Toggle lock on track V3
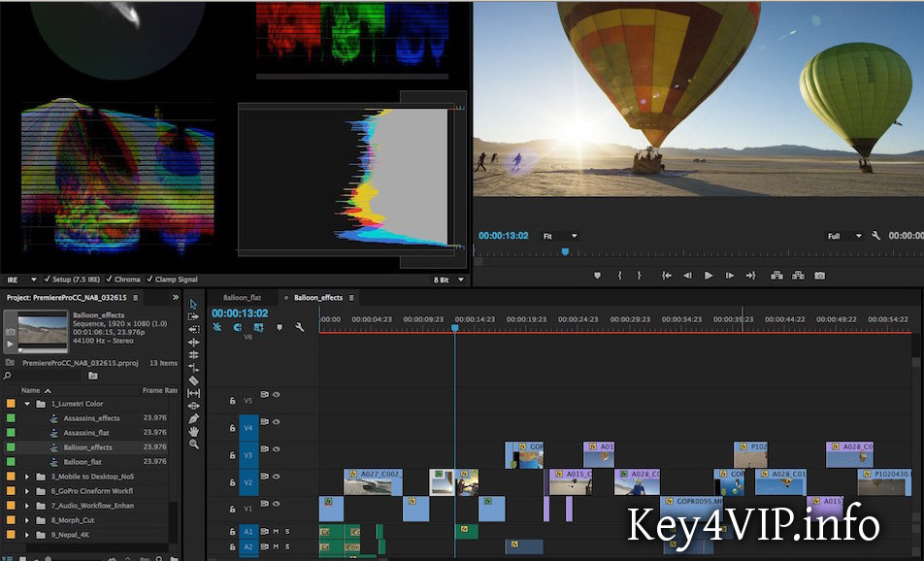 tap(233, 455)
